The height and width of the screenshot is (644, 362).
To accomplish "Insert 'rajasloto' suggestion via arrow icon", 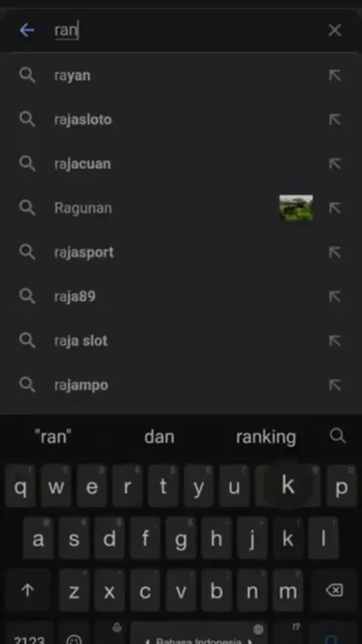I will pos(334,119).
